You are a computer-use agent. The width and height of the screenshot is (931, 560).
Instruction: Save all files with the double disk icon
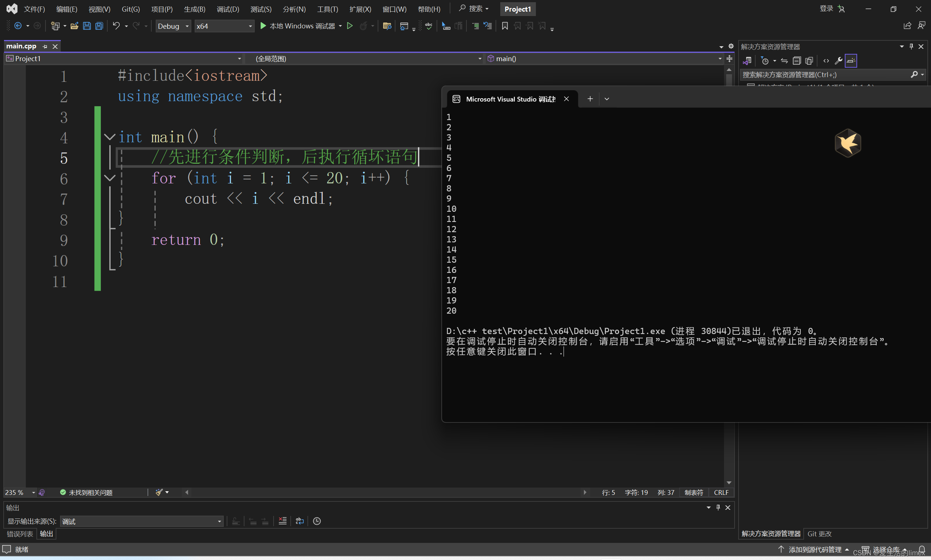click(99, 26)
